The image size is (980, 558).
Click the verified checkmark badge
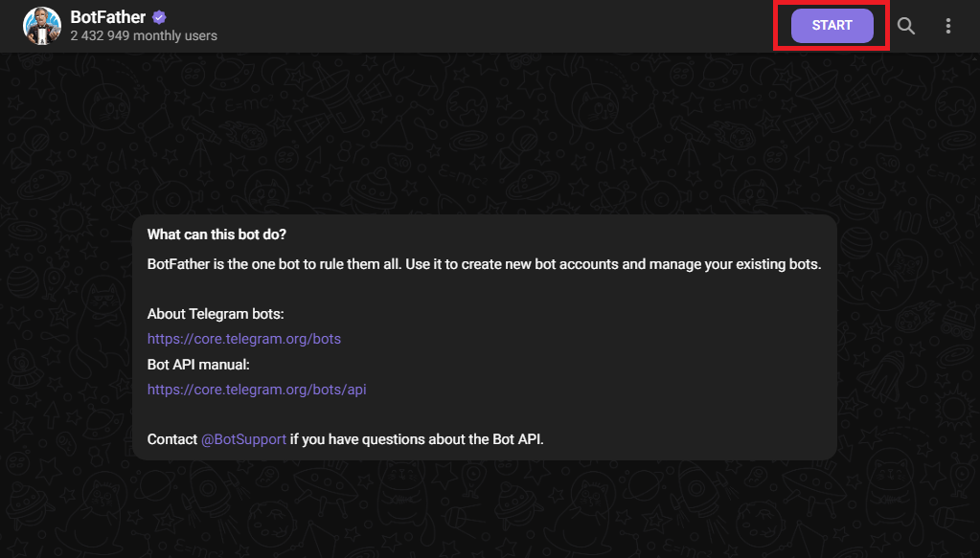[159, 17]
